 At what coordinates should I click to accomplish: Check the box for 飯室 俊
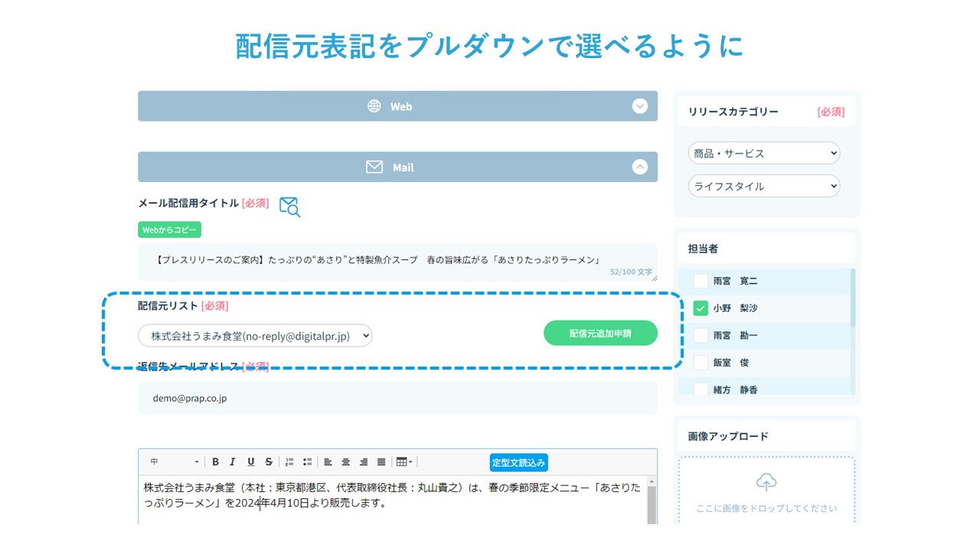pos(700,363)
